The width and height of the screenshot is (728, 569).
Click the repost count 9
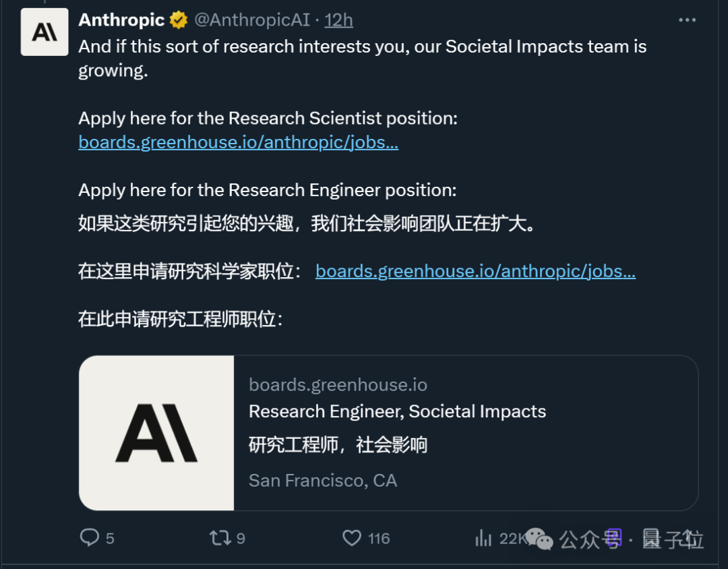click(241, 538)
